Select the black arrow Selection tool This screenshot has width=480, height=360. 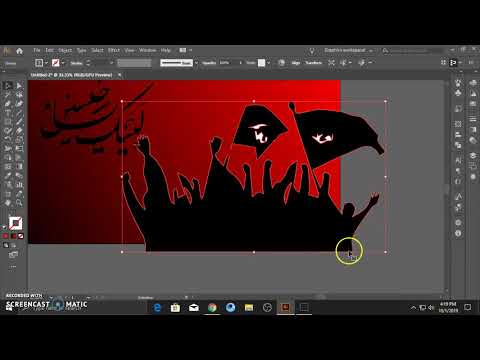pyautogui.click(x=8, y=86)
